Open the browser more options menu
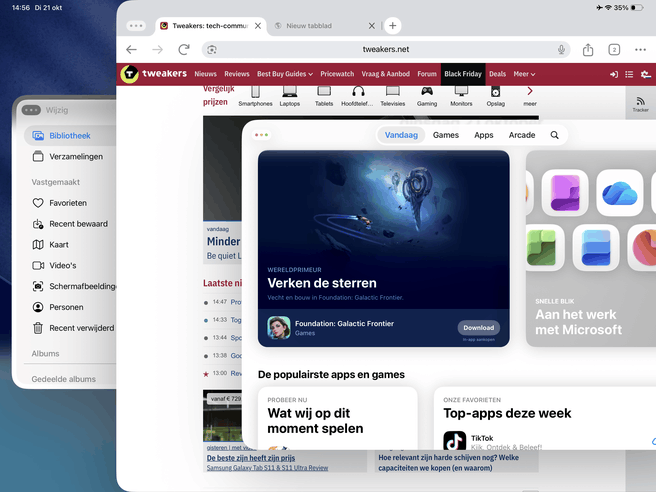The width and height of the screenshot is (656, 492). coord(640,49)
